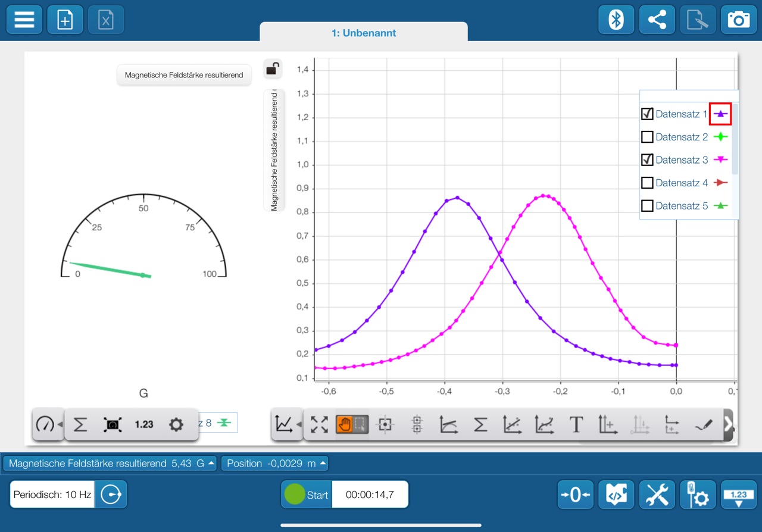Expand more graph tools with right chevron

click(x=728, y=424)
